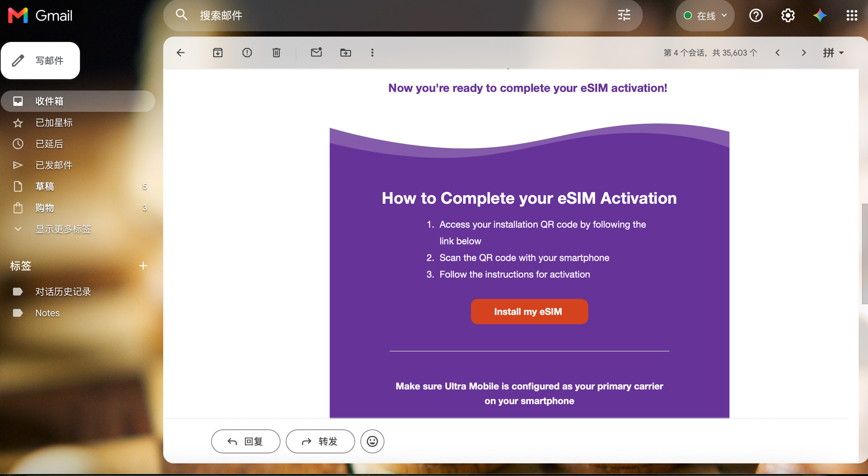This screenshot has width=868, height=476.
Task: Click the 转发 forward button
Action: 320,441
